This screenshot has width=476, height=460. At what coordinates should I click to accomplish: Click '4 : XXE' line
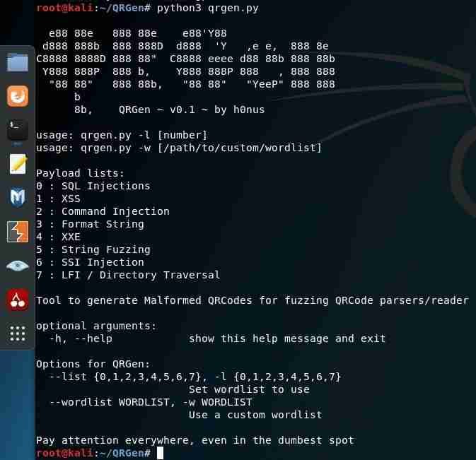pos(58,237)
